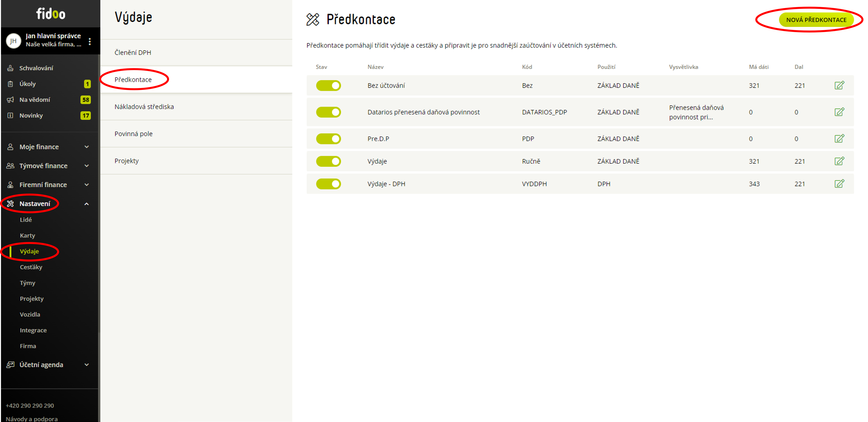The height and width of the screenshot is (422, 868).
Task: Go to Vozidla settings
Action: click(30, 314)
